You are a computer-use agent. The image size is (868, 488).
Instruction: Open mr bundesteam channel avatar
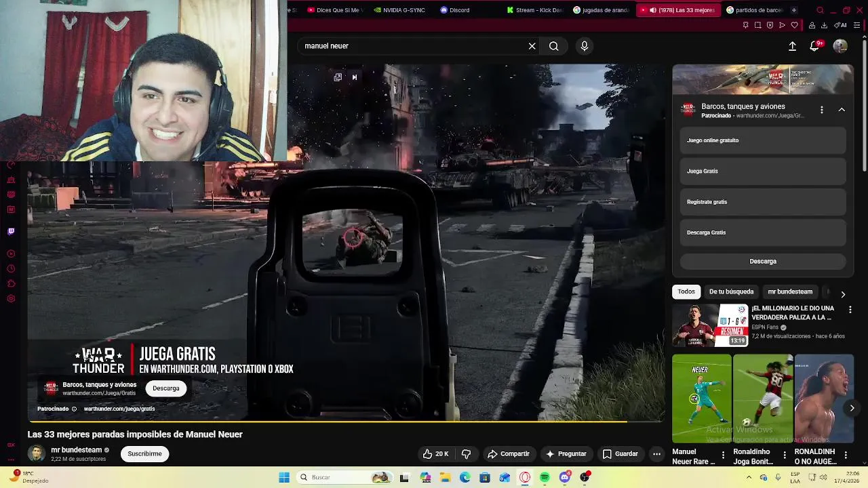pos(37,453)
